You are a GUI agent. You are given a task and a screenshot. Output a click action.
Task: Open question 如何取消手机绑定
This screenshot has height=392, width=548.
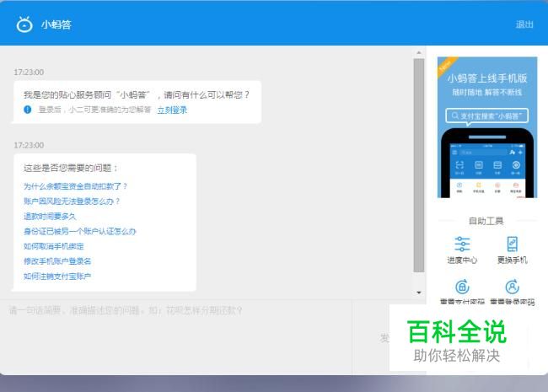[x=54, y=246]
